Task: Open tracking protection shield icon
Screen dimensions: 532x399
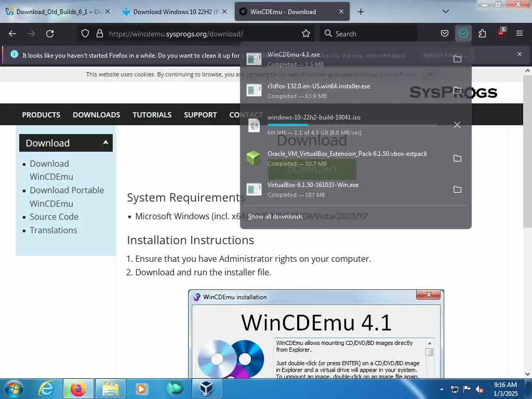Action: click(85, 34)
